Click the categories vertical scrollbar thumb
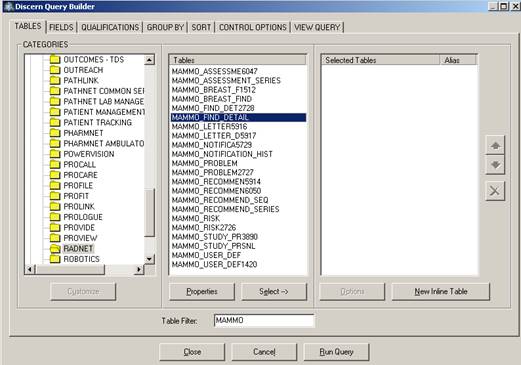This screenshot has height=365, width=521. pos(149,213)
